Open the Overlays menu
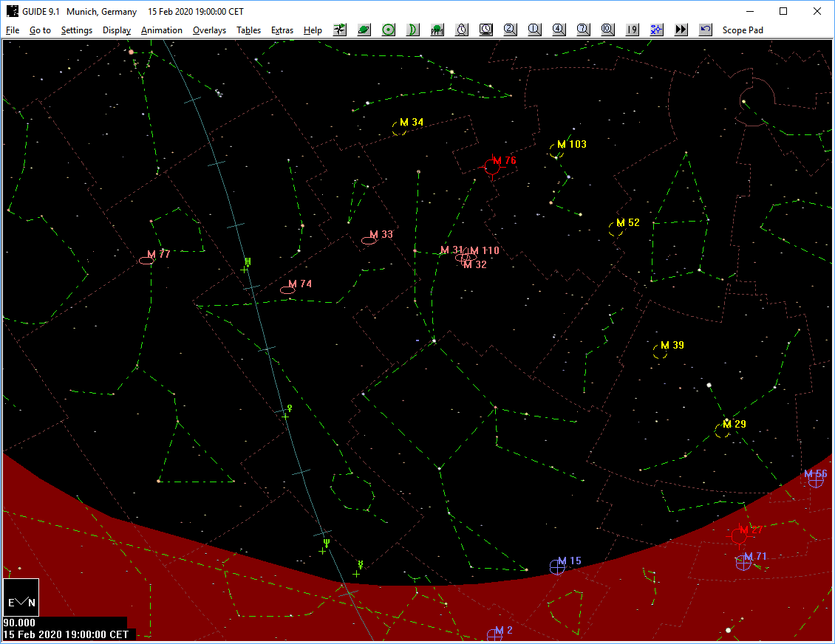The image size is (835, 644). click(x=209, y=30)
